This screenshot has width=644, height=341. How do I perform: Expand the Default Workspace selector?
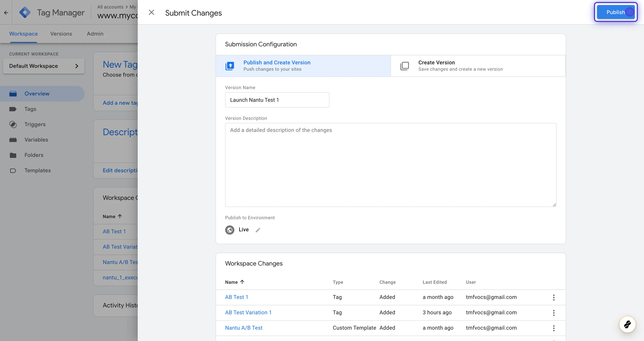44,66
